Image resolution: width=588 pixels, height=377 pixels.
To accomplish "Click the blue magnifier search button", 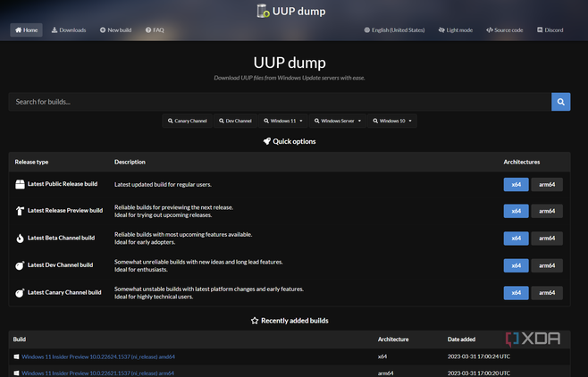I will point(560,102).
